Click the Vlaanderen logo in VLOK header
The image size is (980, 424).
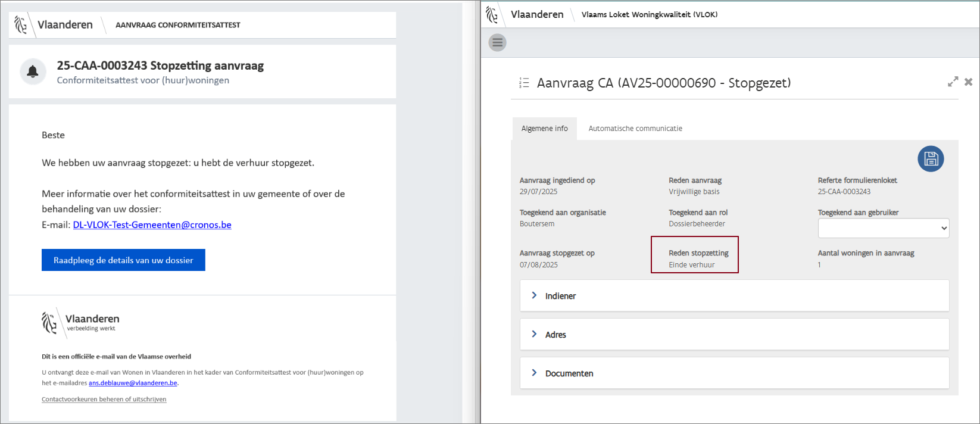492,14
